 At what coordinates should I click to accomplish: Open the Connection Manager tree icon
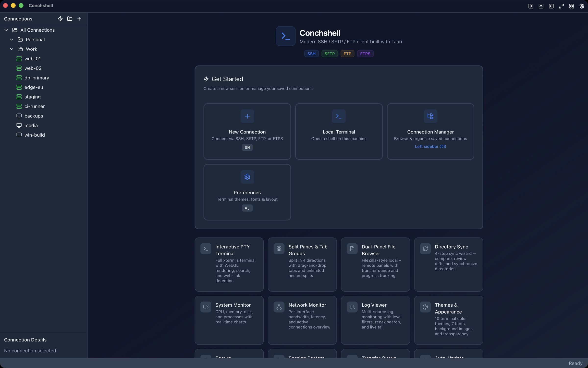pyautogui.click(x=430, y=116)
